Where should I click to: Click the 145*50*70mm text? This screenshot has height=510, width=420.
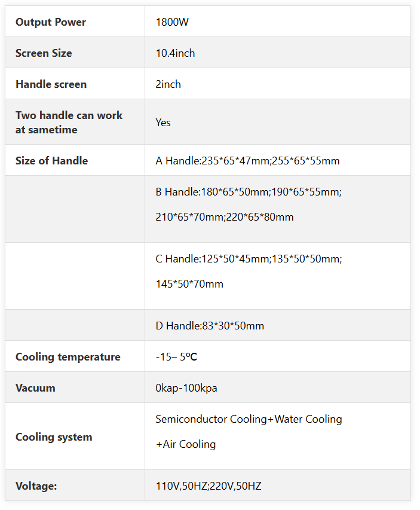pyautogui.click(x=189, y=284)
